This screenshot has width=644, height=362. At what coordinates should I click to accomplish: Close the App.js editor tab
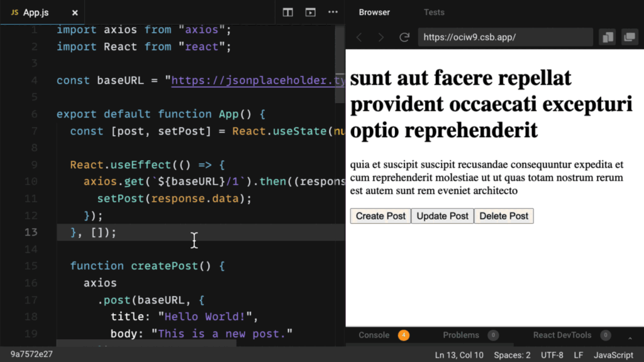click(x=75, y=13)
